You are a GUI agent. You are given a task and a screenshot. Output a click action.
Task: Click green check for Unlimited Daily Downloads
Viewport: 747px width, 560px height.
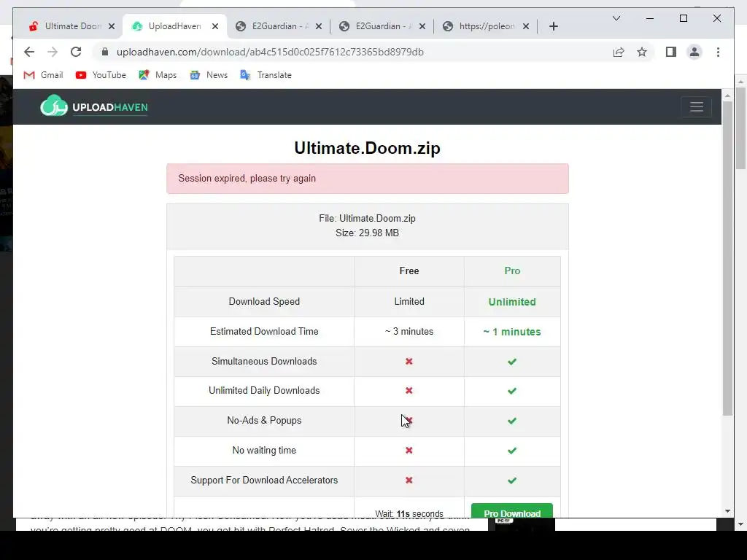coord(512,391)
